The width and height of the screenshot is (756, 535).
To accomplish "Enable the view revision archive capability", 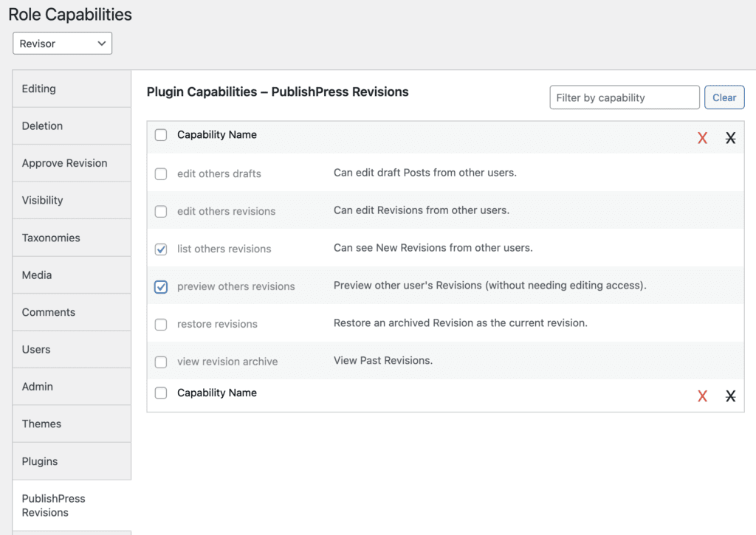I will coord(161,362).
